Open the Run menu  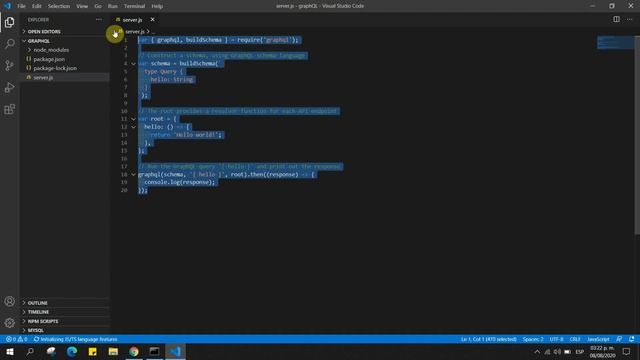coord(113,6)
